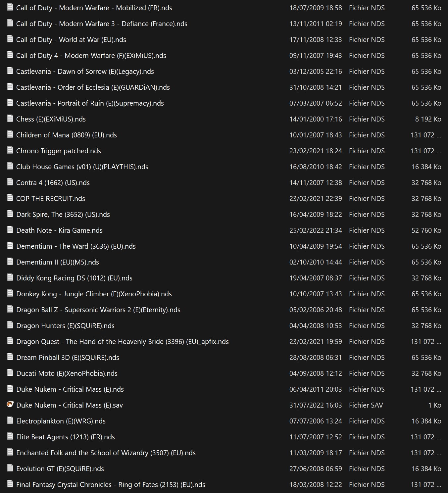Screen dimensions: 448x493
Task: Click the icon next to Dragon Hunters (E)(SQUiRE).nds
Action: coord(10,325)
